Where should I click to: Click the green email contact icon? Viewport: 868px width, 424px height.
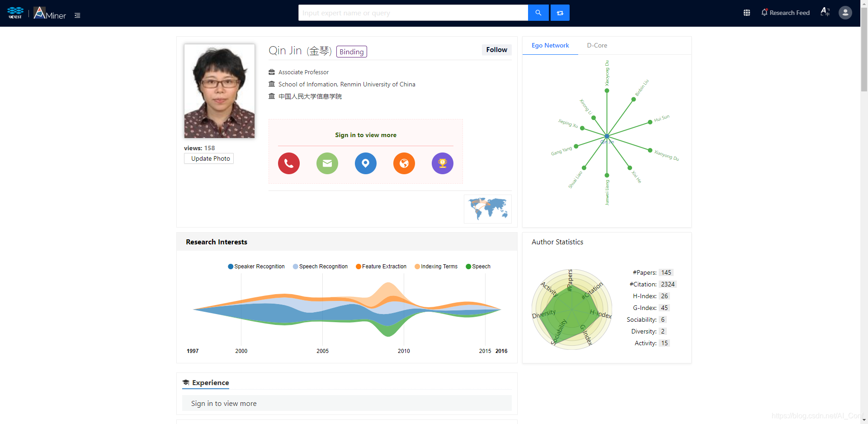coord(327,163)
